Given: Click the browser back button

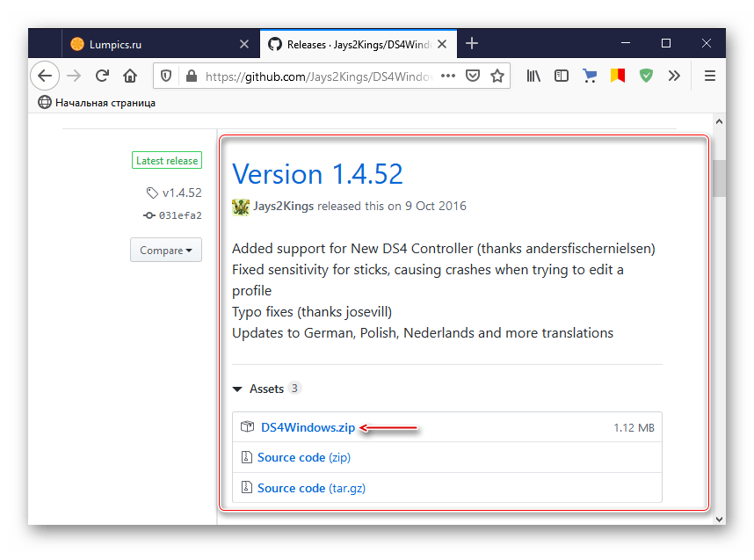Looking at the screenshot, I should [x=45, y=76].
